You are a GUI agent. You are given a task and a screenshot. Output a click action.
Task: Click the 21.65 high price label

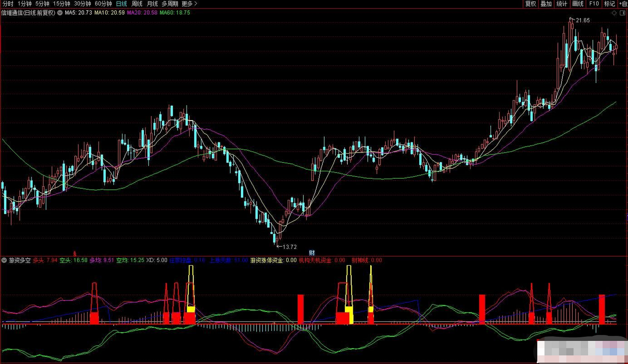click(x=582, y=20)
